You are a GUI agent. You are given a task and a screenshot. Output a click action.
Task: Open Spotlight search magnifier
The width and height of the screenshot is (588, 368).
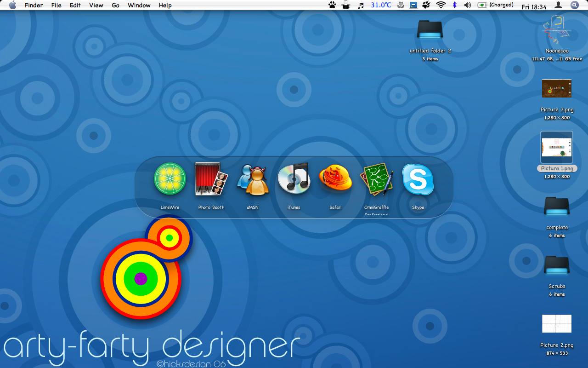click(x=575, y=5)
